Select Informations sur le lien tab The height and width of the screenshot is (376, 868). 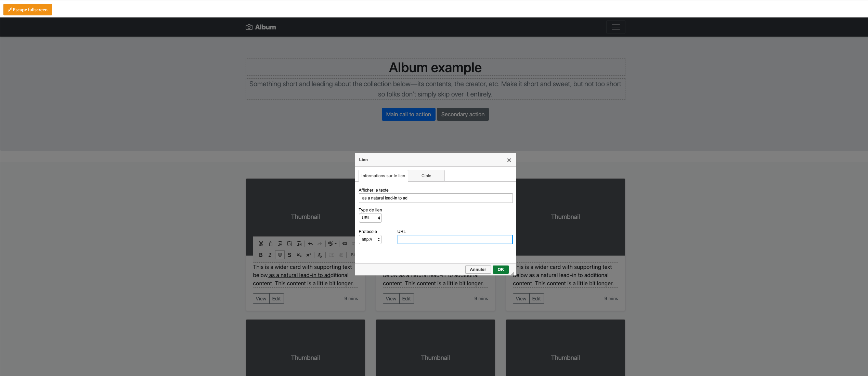pyautogui.click(x=383, y=176)
